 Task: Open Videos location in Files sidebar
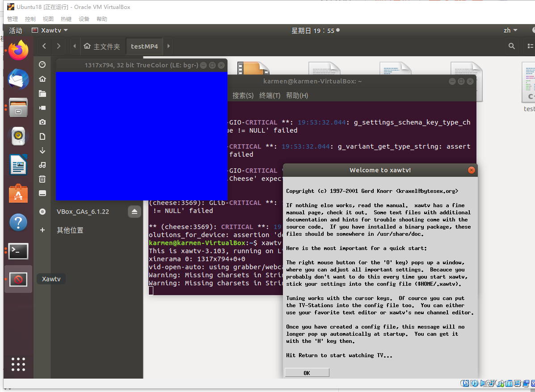pyautogui.click(x=42, y=108)
